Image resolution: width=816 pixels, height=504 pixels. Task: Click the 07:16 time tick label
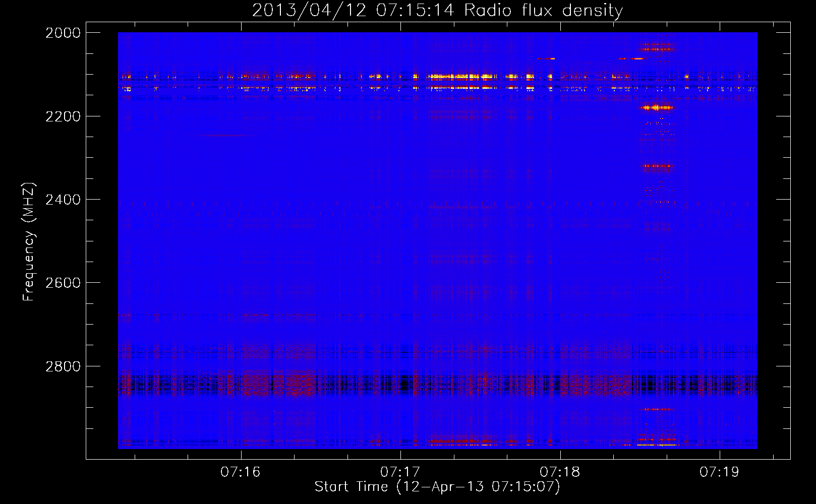pos(241,472)
